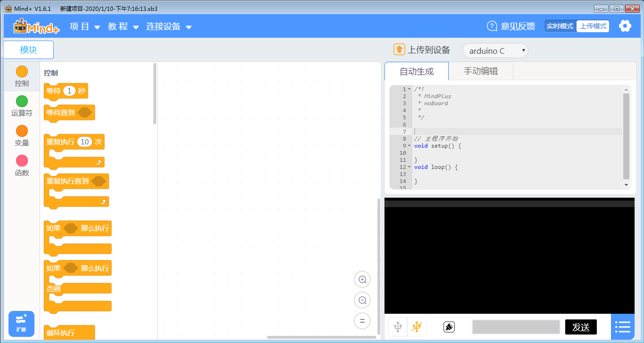644x343 pixels.
Task: Open the 项目 menu
Action: coord(85,26)
